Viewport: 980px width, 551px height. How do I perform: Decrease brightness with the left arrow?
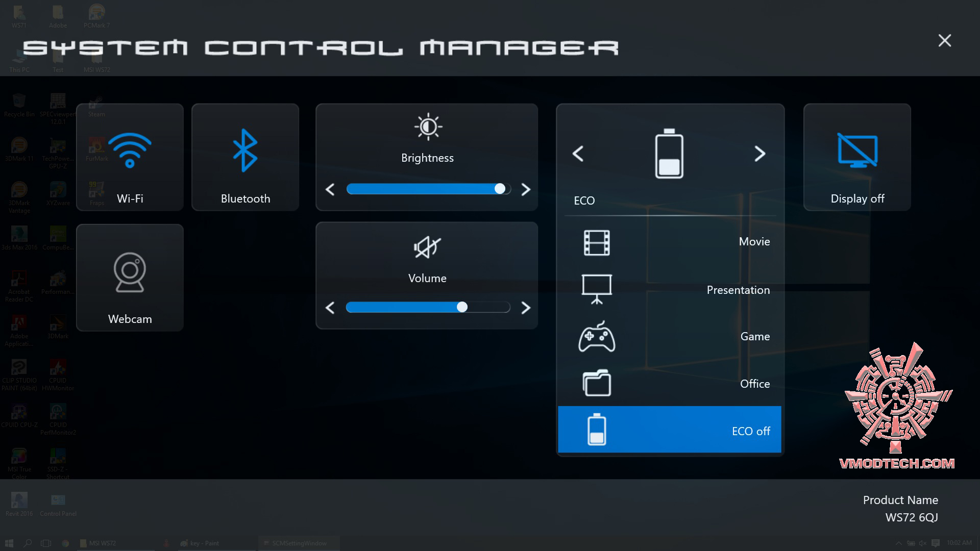(x=330, y=190)
